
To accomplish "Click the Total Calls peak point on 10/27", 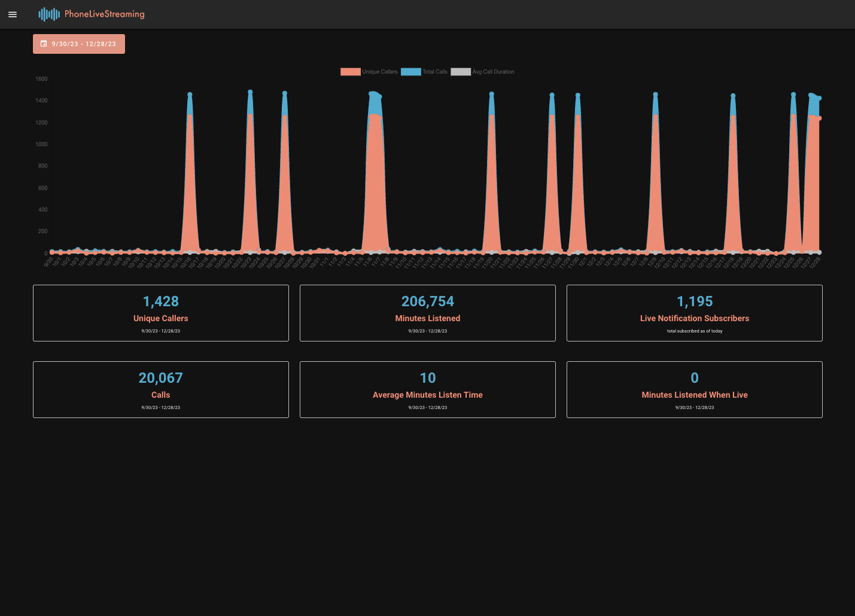I will (285, 93).
